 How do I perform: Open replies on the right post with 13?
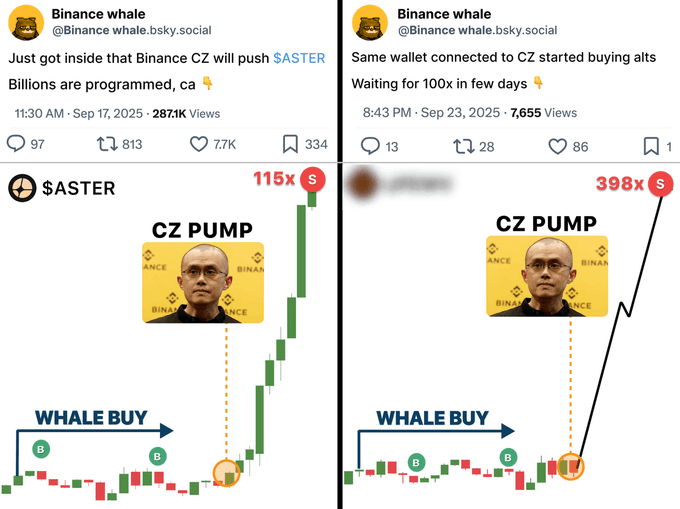(370, 146)
